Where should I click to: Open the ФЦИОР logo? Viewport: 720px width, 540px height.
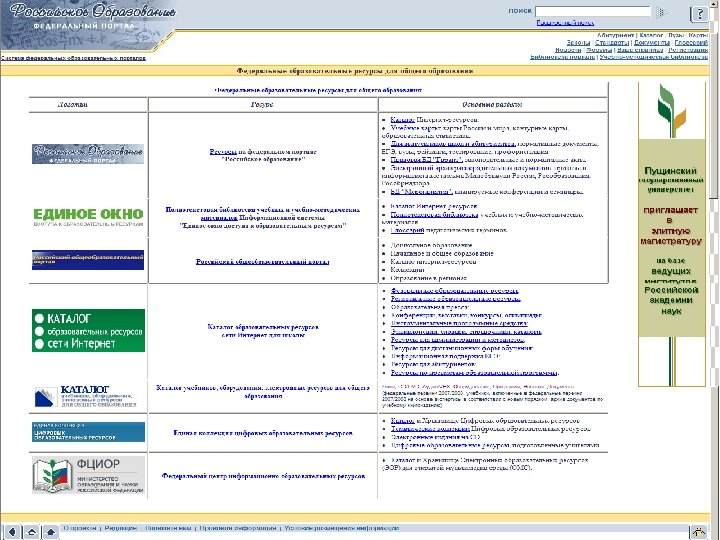tap(88, 475)
